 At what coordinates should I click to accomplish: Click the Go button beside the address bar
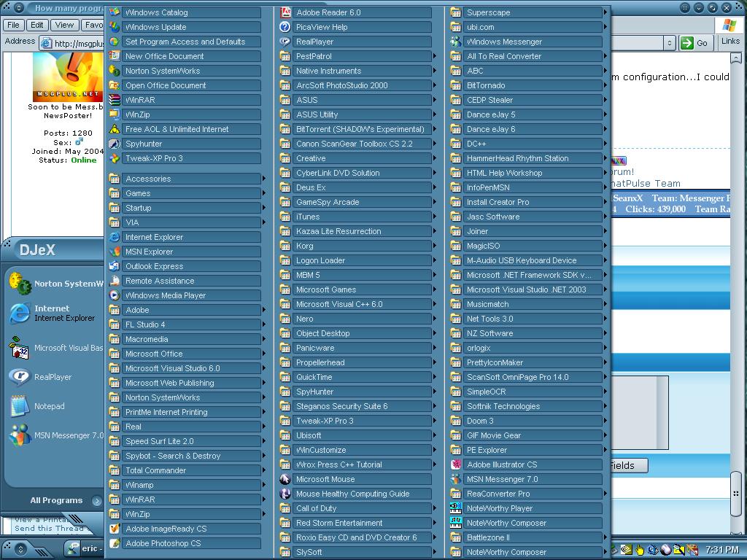click(694, 43)
